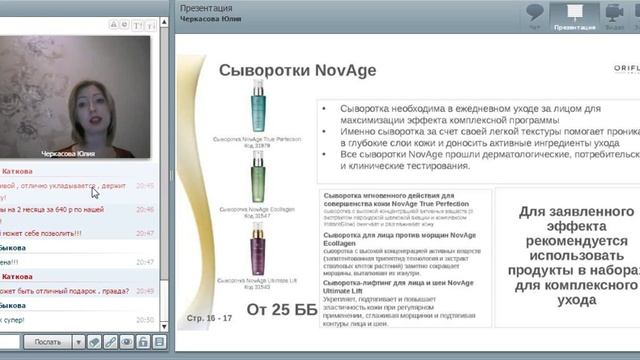Click the purple Ultimate Lift serum bottle
640x360 pixels.
(x=258, y=249)
